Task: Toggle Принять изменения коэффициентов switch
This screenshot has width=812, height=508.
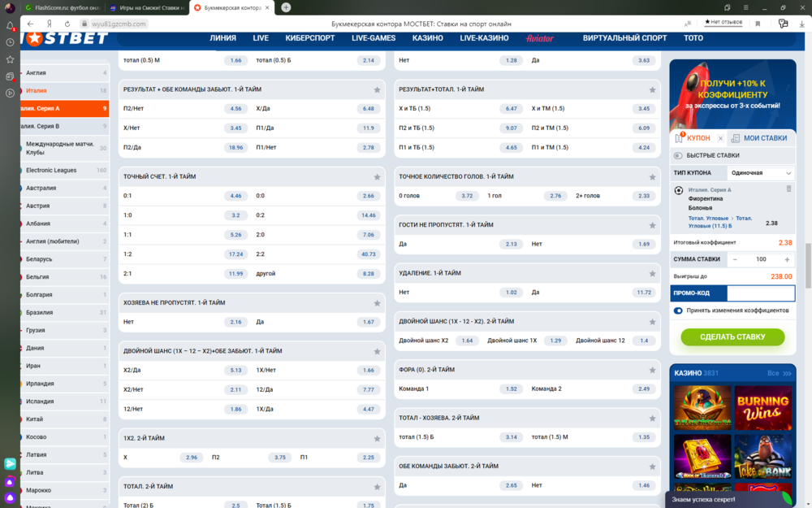Action: tap(678, 310)
